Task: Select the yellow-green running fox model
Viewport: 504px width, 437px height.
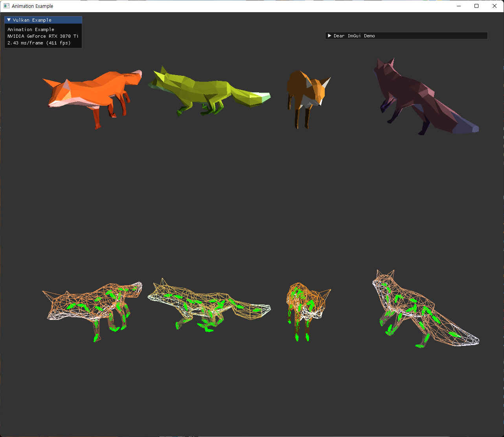Action: 208,91
